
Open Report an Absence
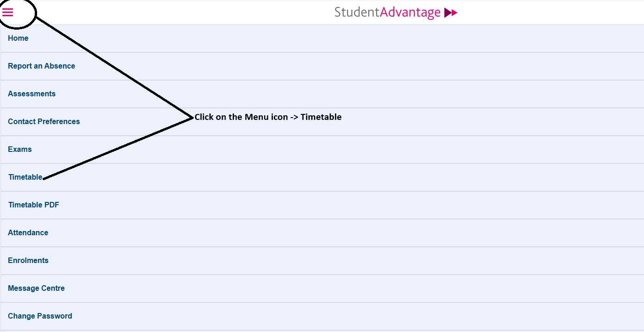tap(322, 66)
